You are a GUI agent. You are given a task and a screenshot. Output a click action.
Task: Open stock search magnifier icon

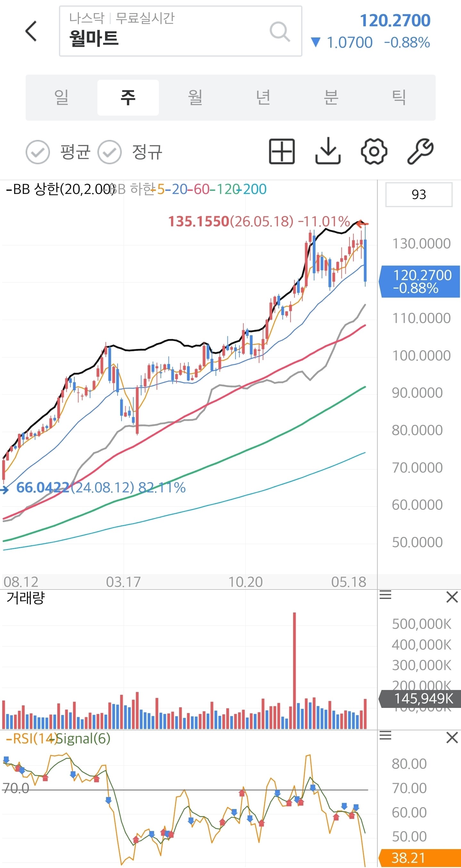(280, 32)
